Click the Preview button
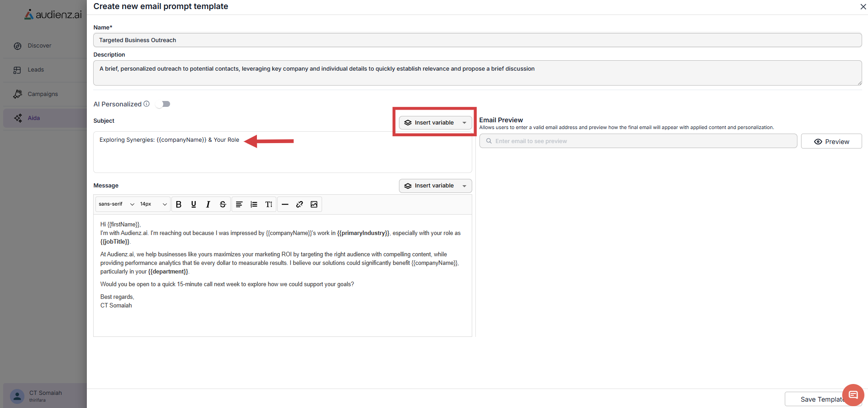Viewport: 868px width, 408px height. [x=831, y=141]
